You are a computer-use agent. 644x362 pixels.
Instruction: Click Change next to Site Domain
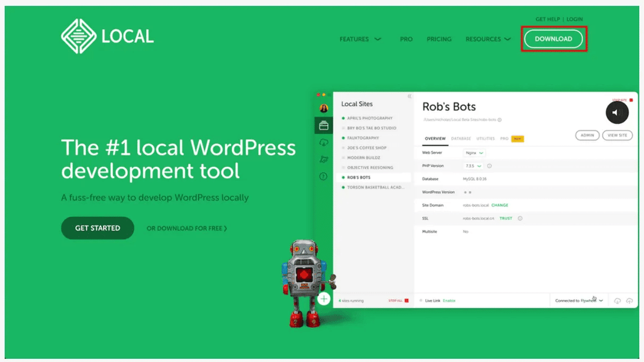pyautogui.click(x=500, y=205)
